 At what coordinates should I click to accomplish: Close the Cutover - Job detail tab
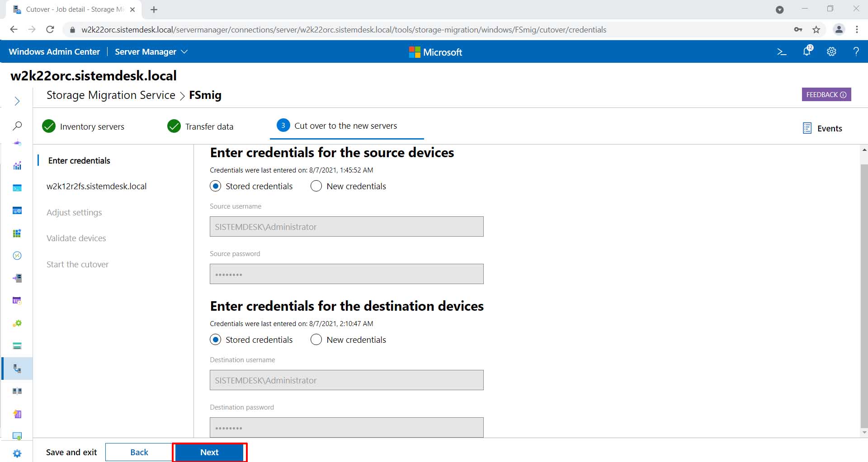[132, 9]
